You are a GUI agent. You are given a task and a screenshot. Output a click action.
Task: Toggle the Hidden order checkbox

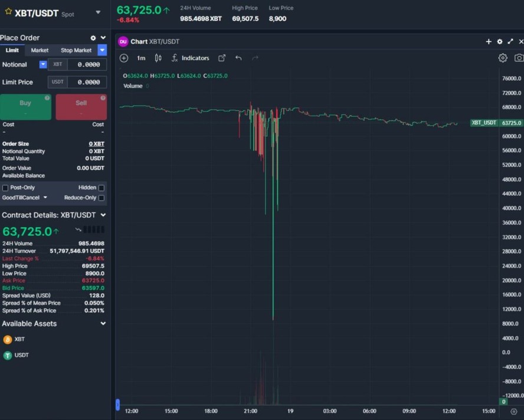101,188
